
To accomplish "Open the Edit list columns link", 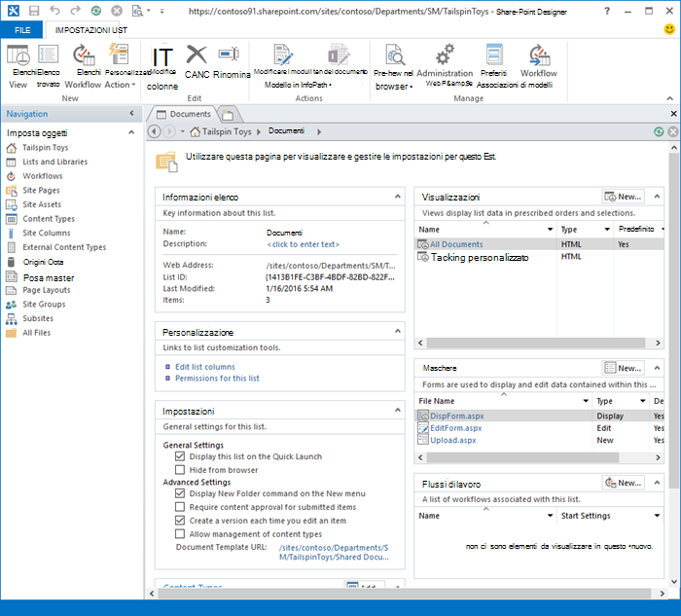I will pos(205,367).
